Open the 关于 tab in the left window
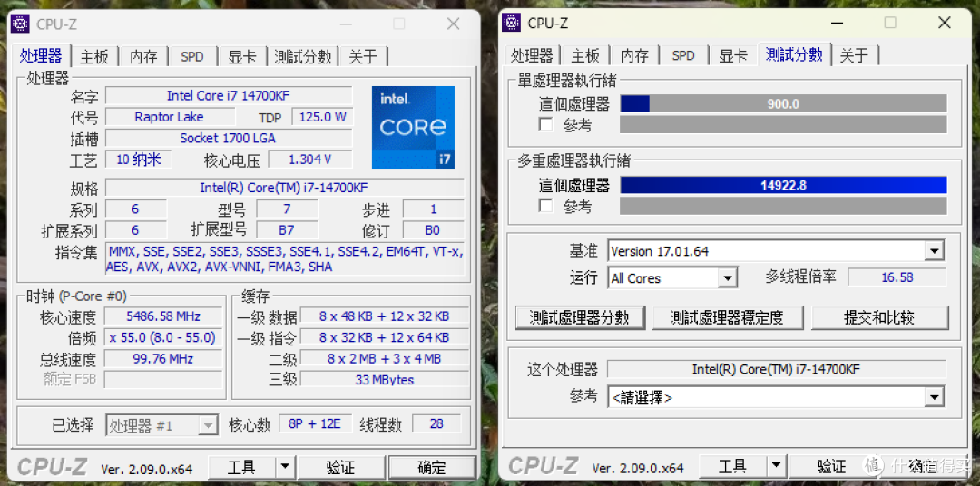The image size is (980, 486). point(363,57)
